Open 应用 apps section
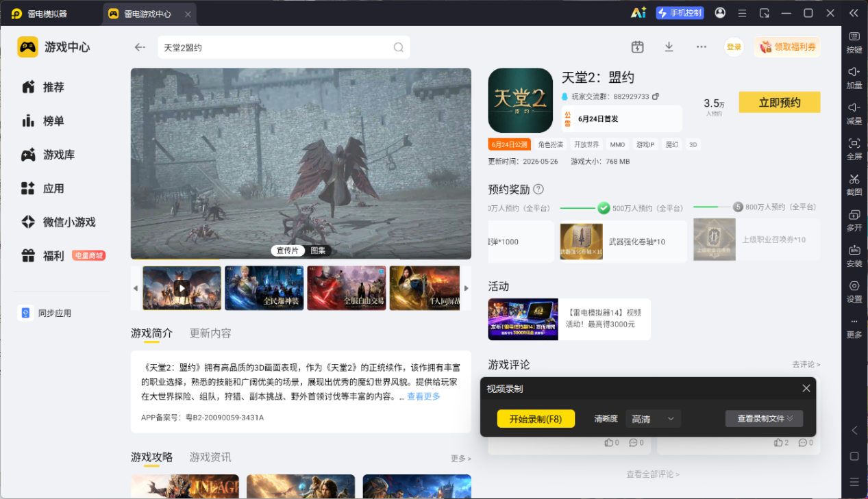Image resolution: width=868 pixels, height=499 pixels. tap(43, 188)
